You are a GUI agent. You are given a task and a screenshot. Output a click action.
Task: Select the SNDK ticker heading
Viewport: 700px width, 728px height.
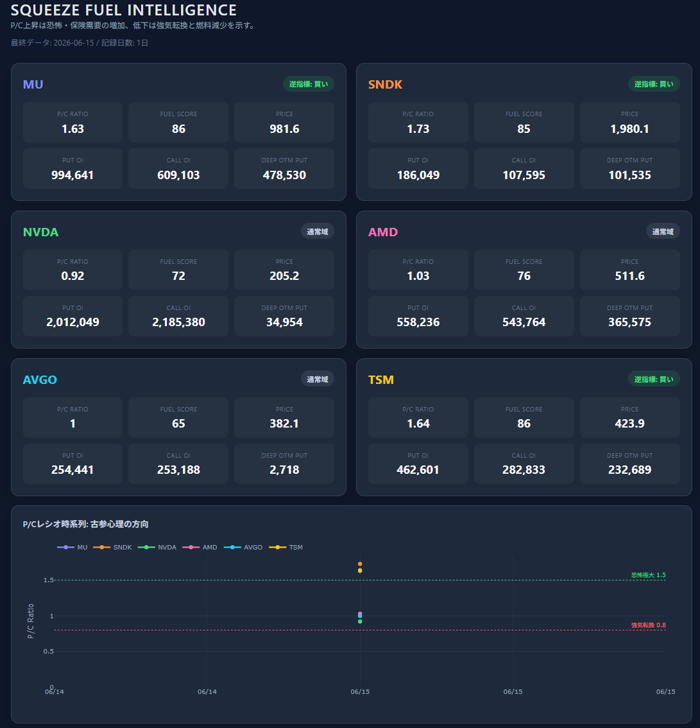(385, 85)
